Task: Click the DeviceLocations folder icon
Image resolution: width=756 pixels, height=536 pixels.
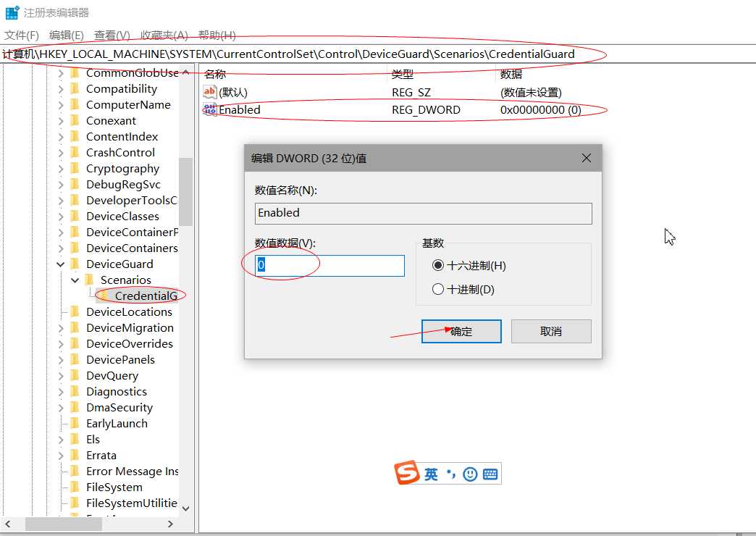Action: 75,311
